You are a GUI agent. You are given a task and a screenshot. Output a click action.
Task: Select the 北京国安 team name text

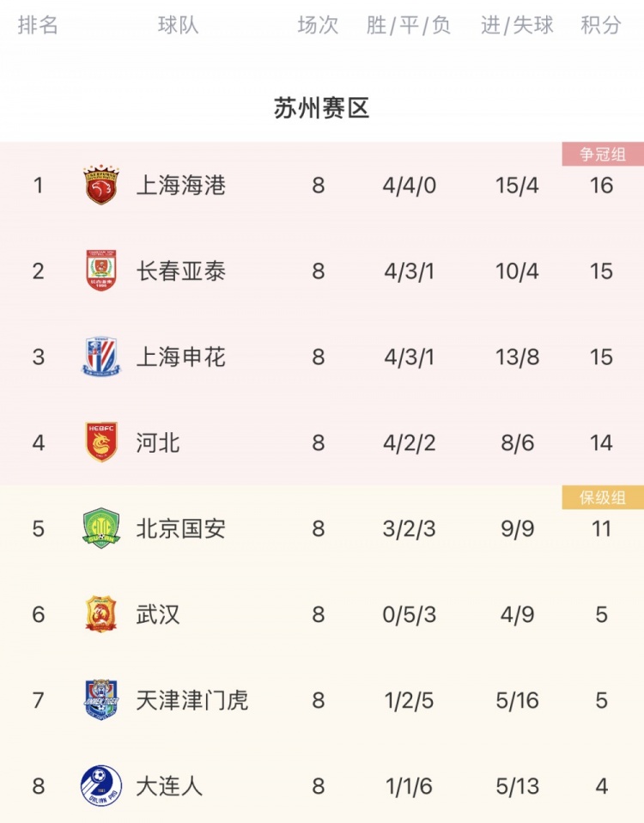[x=181, y=528]
